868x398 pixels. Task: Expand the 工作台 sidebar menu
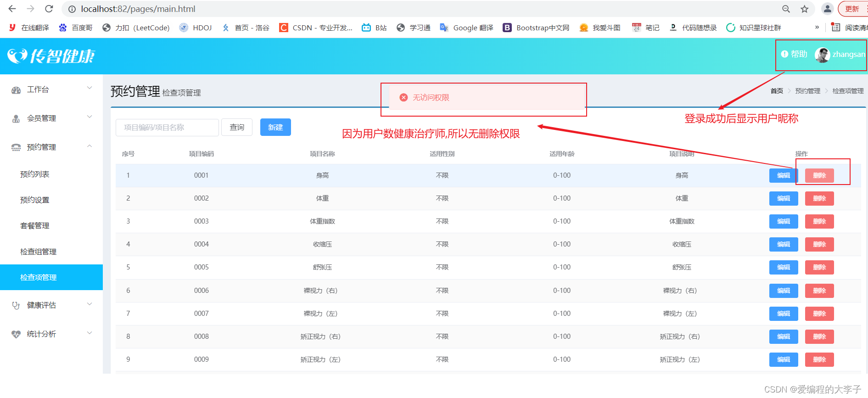tap(51, 90)
